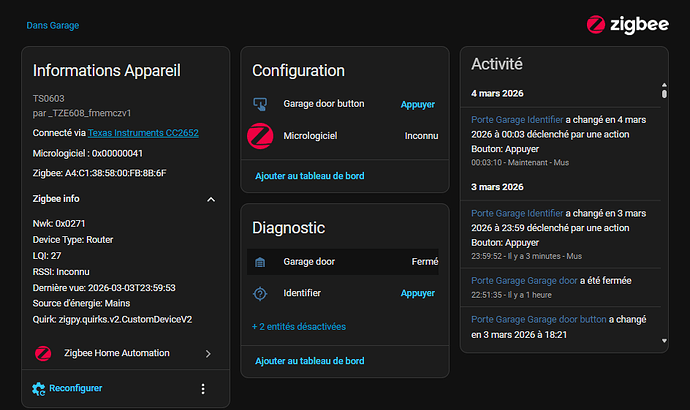The image size is (690, 410).
Task: Click the Reconfigurer button
Action: pyautogui.click(x=75, y=388)
